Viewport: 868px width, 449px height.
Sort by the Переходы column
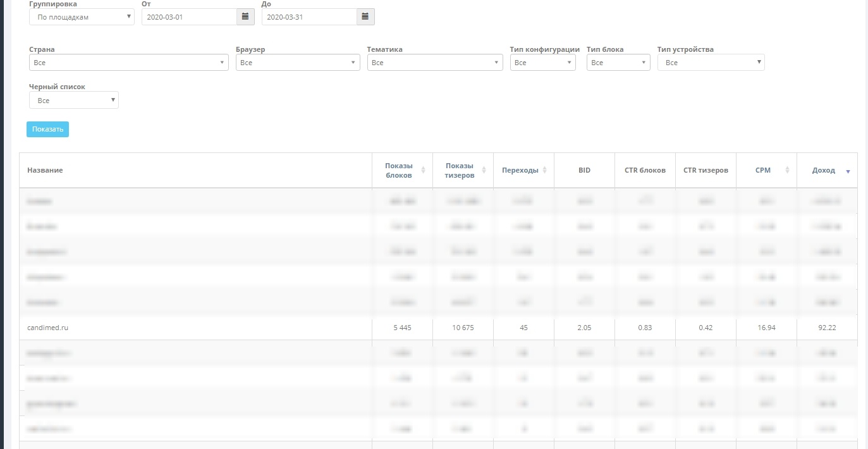click(x=523, y=170)
